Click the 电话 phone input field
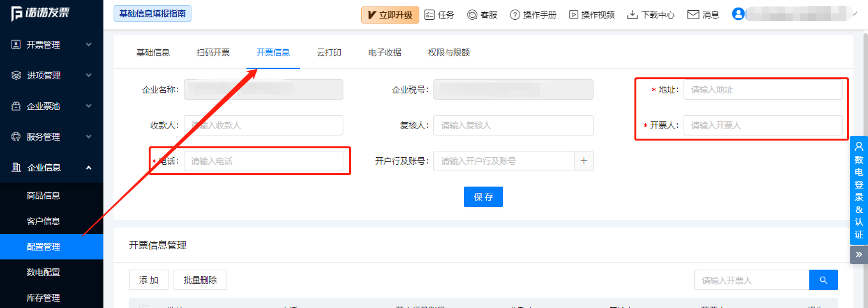Screen dimensions: 868x308 (x=263, y=161)
